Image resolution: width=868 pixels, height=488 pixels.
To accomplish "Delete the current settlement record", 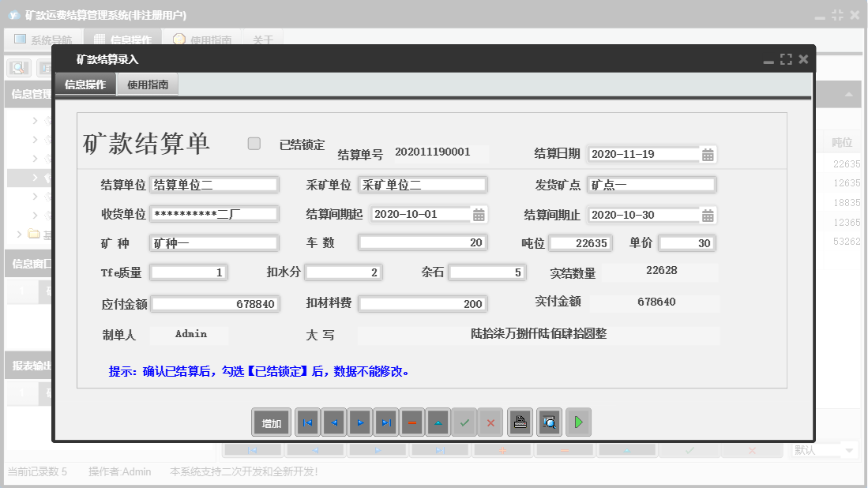I will (x=411, y=422).
